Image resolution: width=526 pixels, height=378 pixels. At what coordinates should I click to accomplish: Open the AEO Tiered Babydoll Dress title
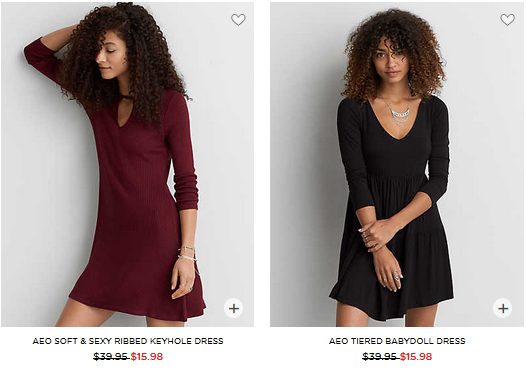tap(397, 341)
